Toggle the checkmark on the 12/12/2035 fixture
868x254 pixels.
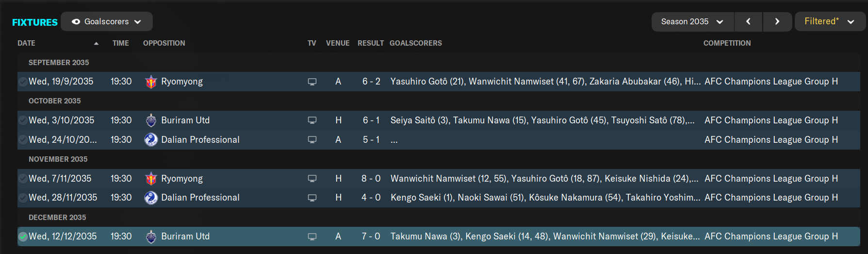click(23, 237)
